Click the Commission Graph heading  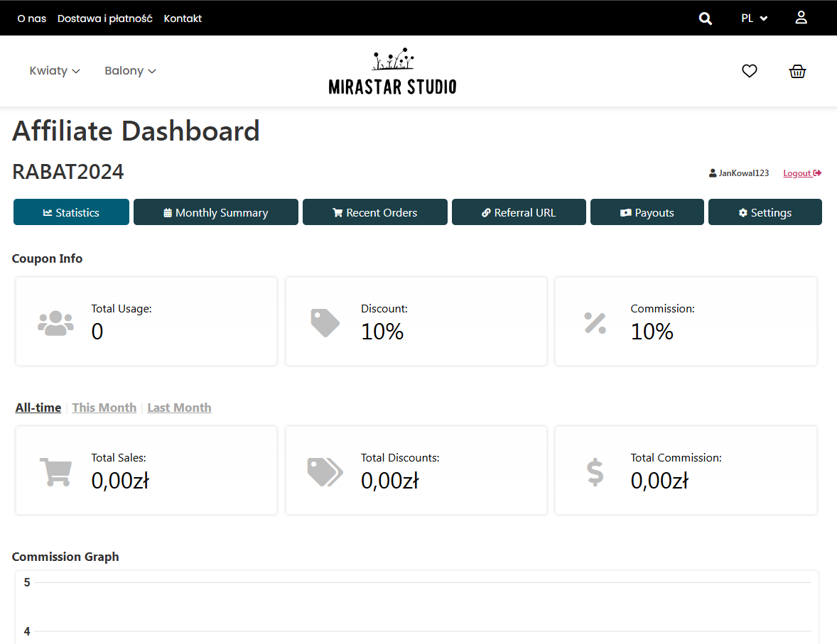coord(65,557)
